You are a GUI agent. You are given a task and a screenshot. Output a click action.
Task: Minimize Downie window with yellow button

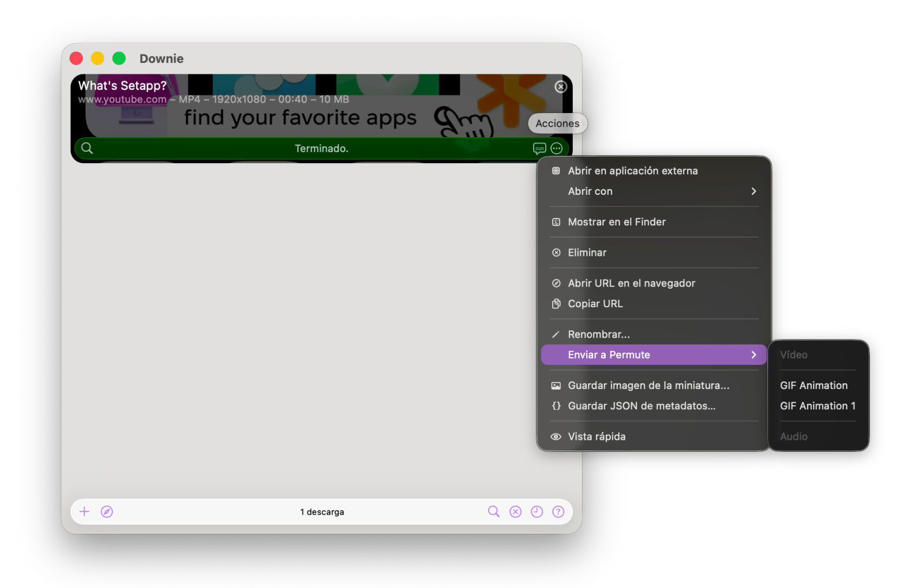tap(97, 58)
